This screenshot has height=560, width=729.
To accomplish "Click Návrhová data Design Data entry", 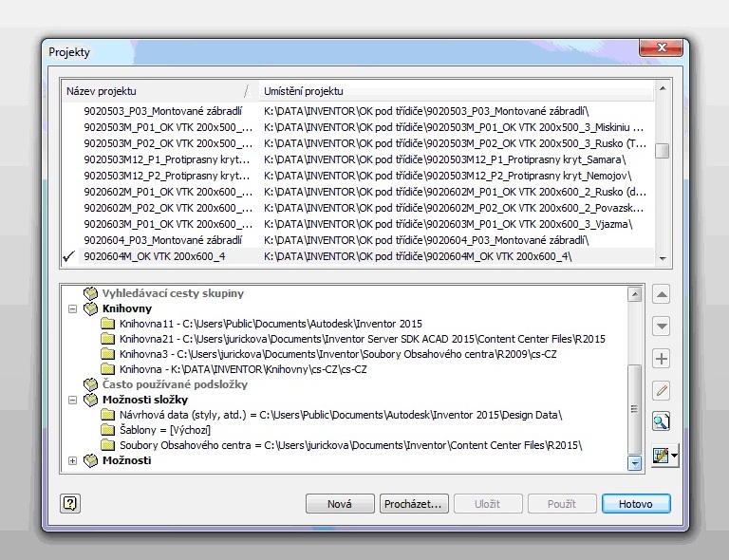I will coord(341,415).
